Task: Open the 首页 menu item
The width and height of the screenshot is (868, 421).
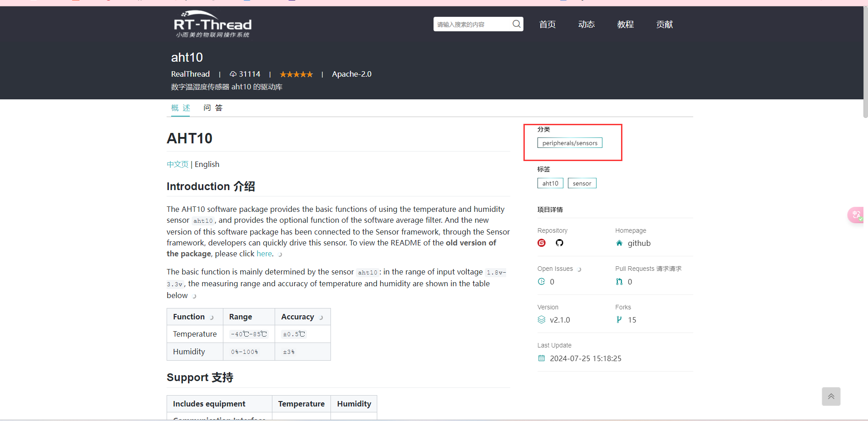Action: [x=547, y=24]
